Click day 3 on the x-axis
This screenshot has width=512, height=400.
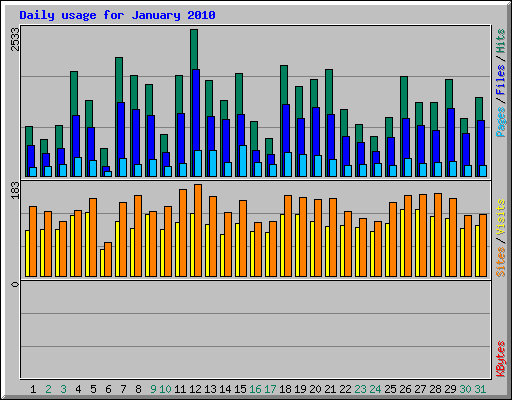pyautogui.click(x=63, y=389)
